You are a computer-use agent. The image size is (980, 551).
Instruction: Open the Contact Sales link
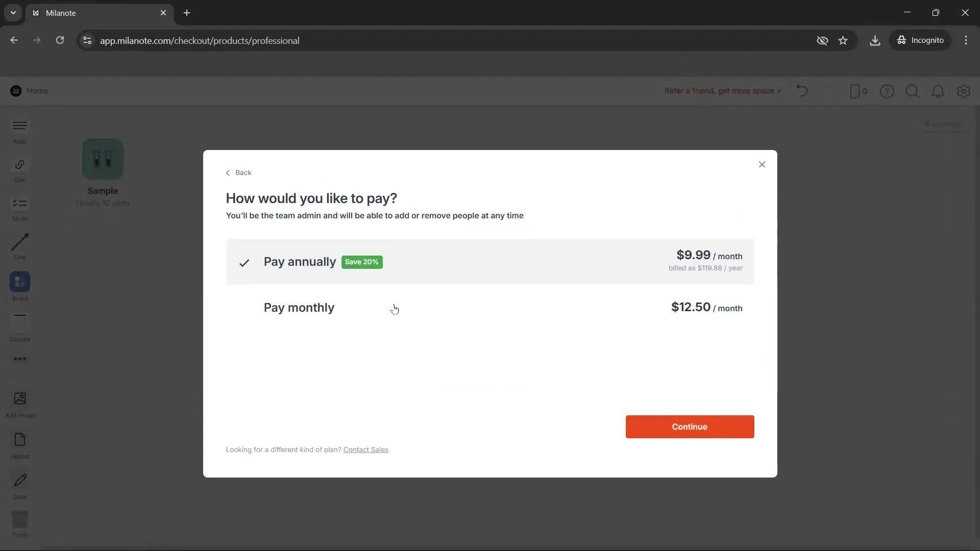365,449
